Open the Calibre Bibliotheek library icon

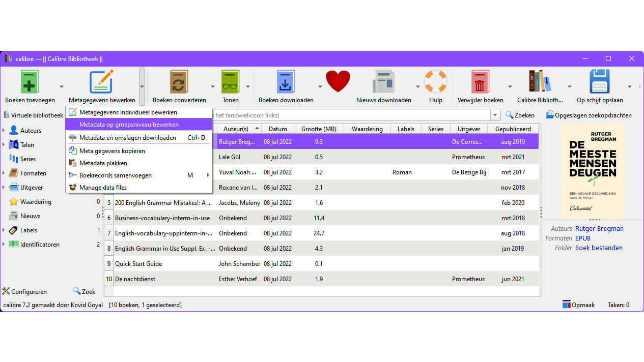pyautogui.click(x=540, y=82)
